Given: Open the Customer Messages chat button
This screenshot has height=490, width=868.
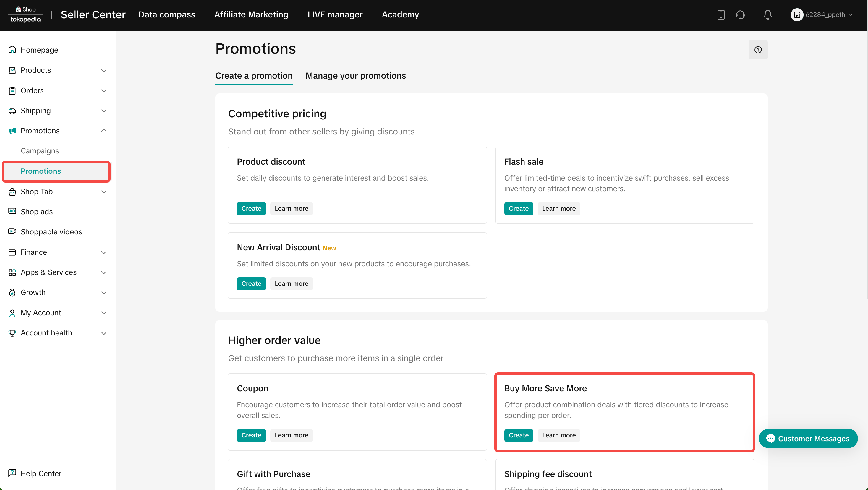Looking at the screenshot, I should tap(808, 439).
